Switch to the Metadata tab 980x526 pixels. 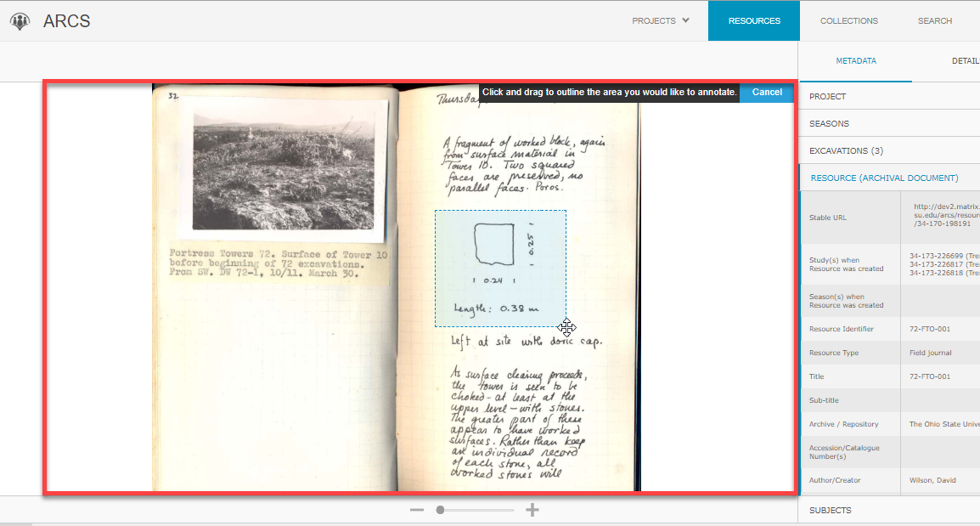pyautogui.click(x=856, y=60)
